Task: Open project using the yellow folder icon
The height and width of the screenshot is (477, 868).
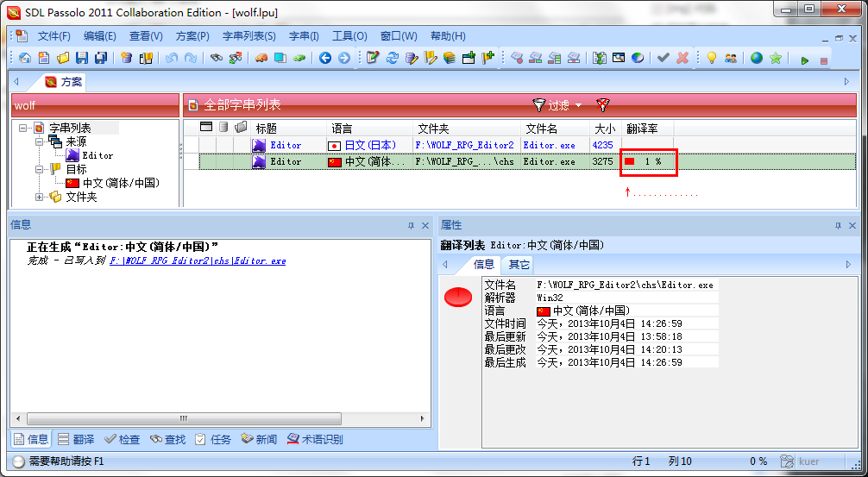Action: (62, 58)
